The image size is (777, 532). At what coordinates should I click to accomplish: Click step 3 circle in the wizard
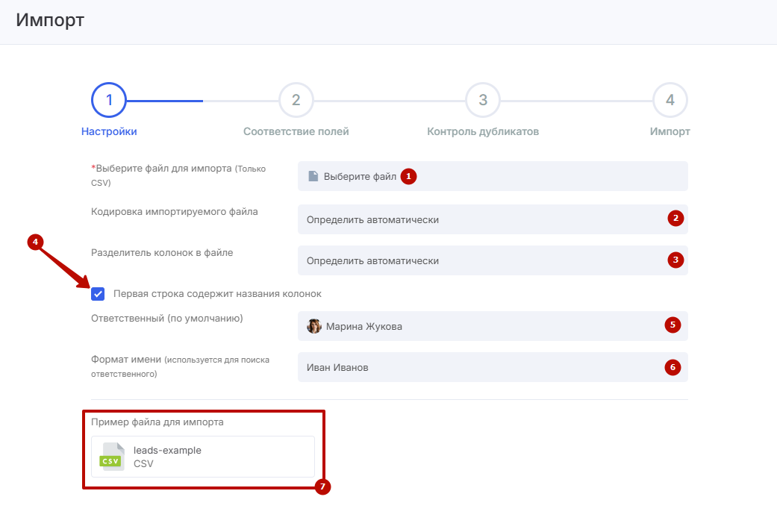coord(483,100)
